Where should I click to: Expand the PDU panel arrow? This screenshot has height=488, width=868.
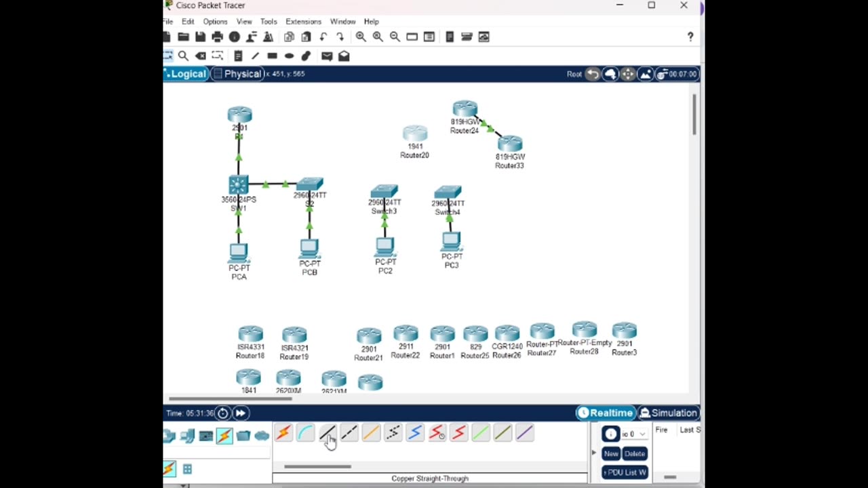click(594, 453)
